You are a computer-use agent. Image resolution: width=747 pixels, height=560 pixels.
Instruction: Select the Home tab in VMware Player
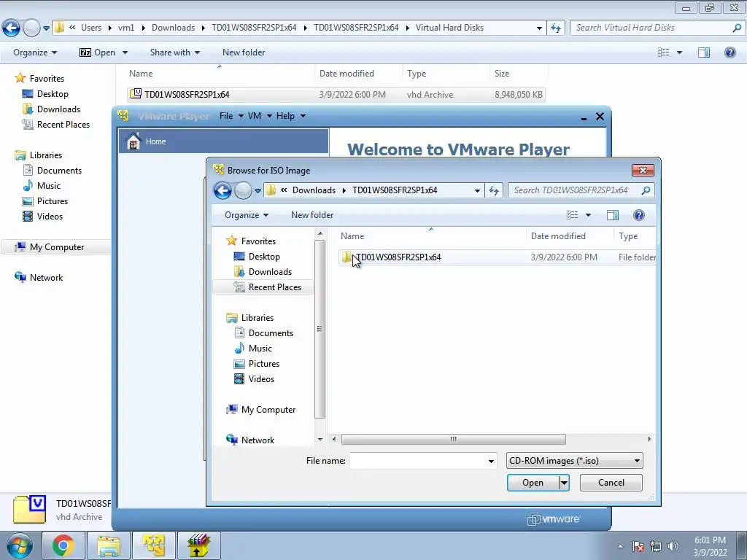(223, 141)
